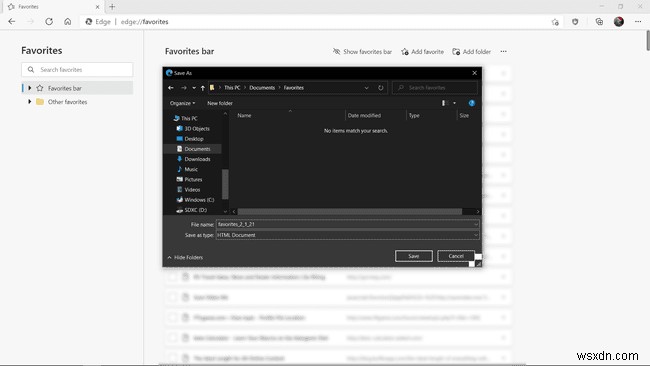Viewport: 650px width, 366px height.
Task: Select Windows (C:) drive in navigation pane
Action: [195, 199]
